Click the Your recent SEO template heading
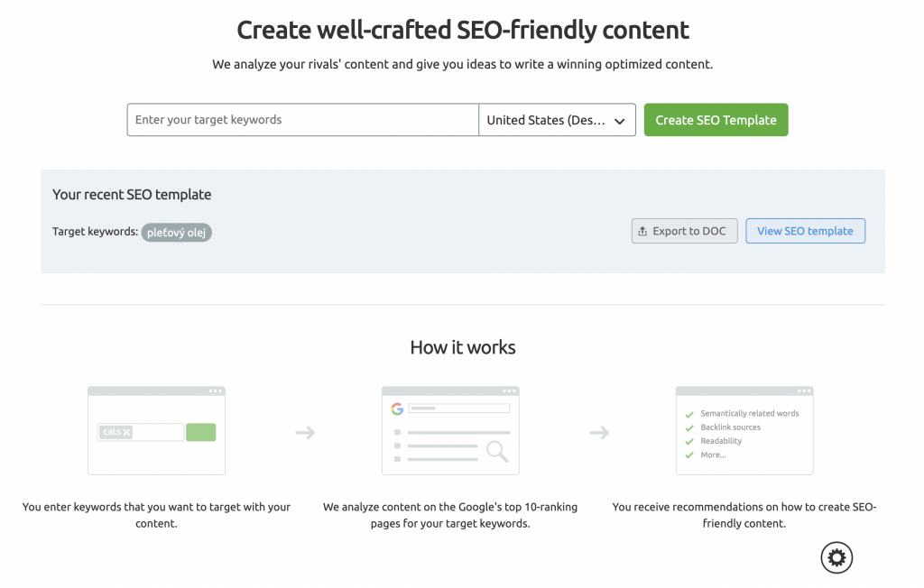The width and height of the screenshot is (924, 588). click(x=132, y=194)
